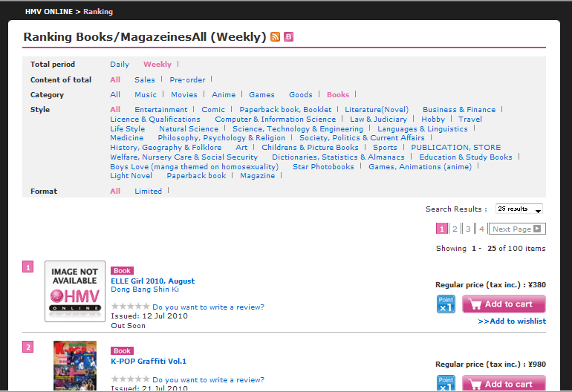The width and height of the screenshot is (572, 392).
Task: Select current page 1 in pagination
Action: pos(442,229)
